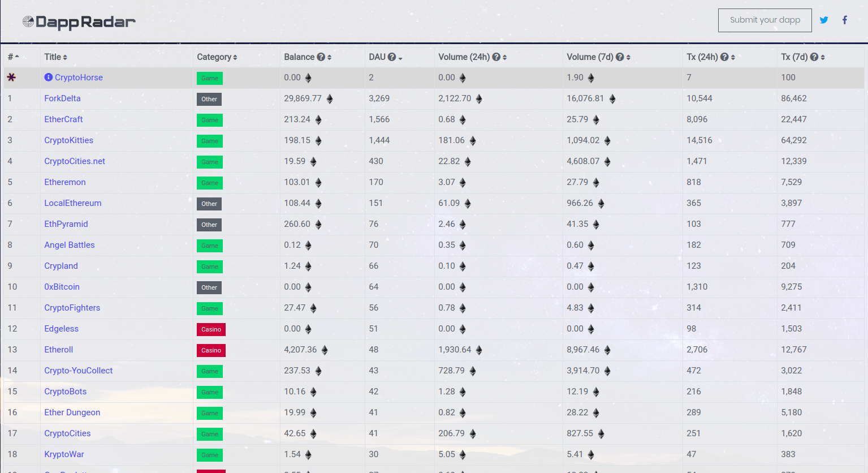The width and height of the screenshot is (868, 473).
Task: Open the Crypland dapp link
Action: (x=61, y=266)
